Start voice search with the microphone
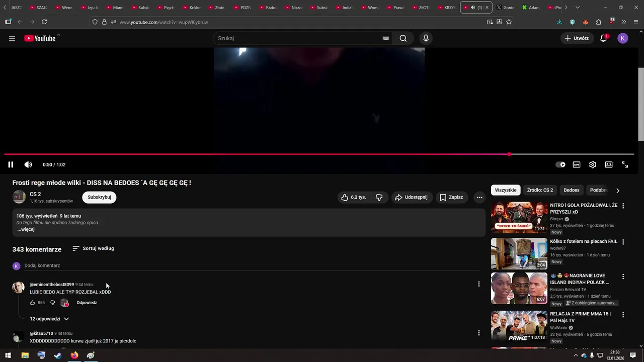The image size is (644, 362). click(x=426, y=38)
